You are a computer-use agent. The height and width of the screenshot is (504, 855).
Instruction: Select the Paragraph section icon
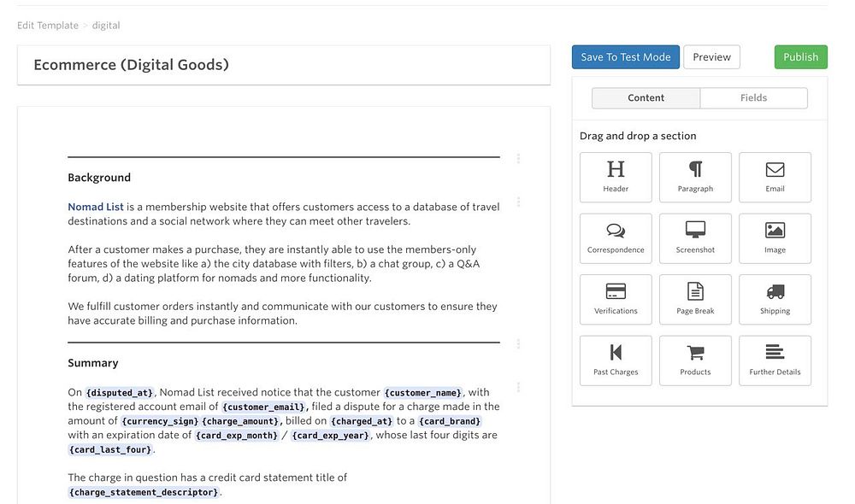tap(695, 170)
